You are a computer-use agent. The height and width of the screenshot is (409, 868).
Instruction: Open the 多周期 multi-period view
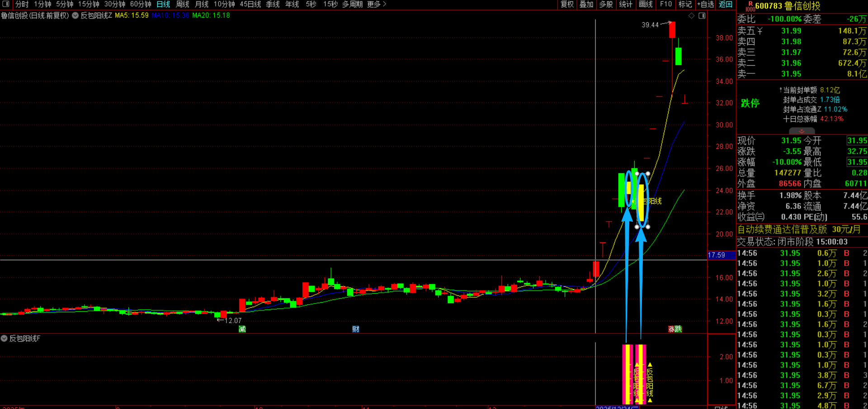pos(352,4)
